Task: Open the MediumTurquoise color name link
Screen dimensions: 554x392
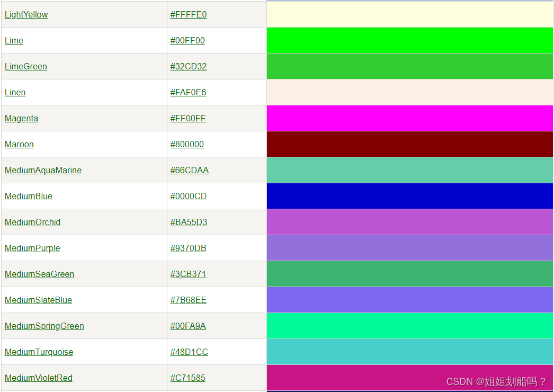Action: coord(39,352)
